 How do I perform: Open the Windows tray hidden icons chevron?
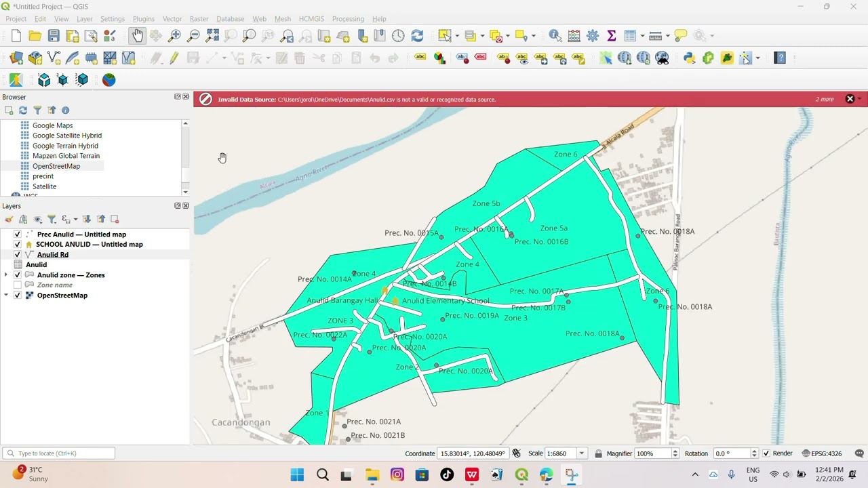[x=695, y=474]
